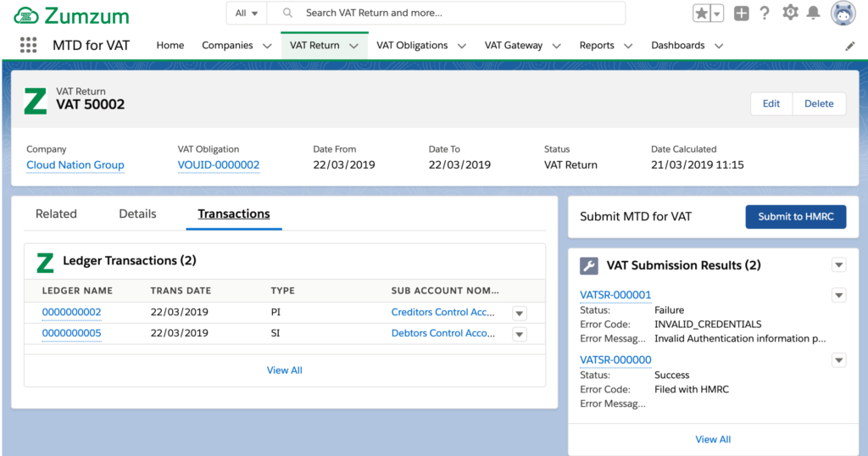
Task: Open the Companies nav tab
Action: coord(227,46)
